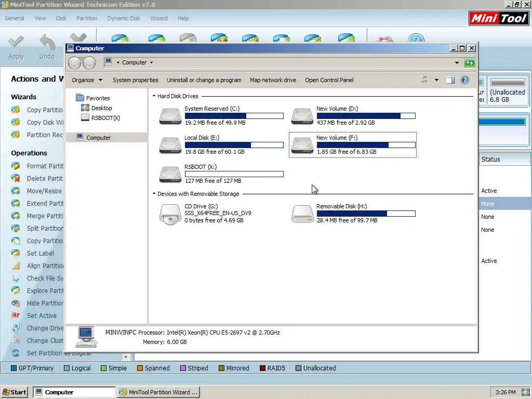Select the Removable Disk (H:) icon
532x399 pixels.
click(302, 214)
